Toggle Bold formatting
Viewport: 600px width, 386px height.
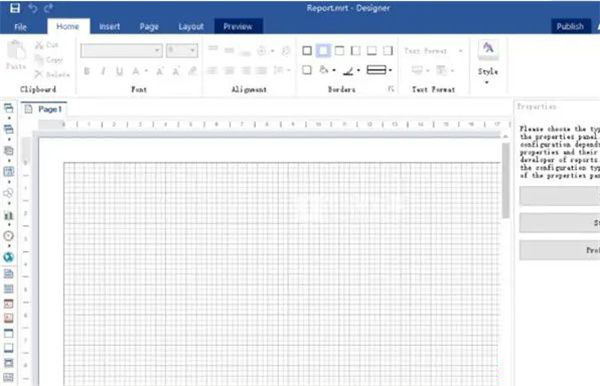click(87, 71)
